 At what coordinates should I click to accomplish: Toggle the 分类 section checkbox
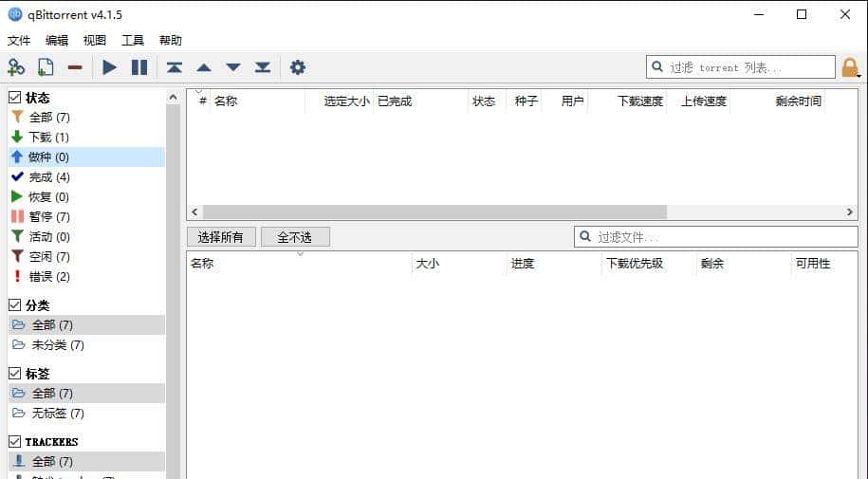point(15,305)
